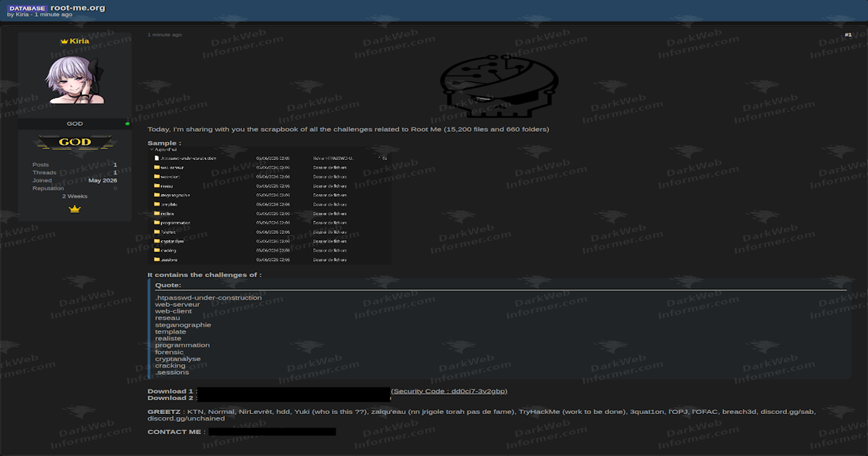The image size is (868, 456).
Task: Click the Security Code link dd0ci7-3v2gbp
Action: pyautogui.click(x=449, y=391)
